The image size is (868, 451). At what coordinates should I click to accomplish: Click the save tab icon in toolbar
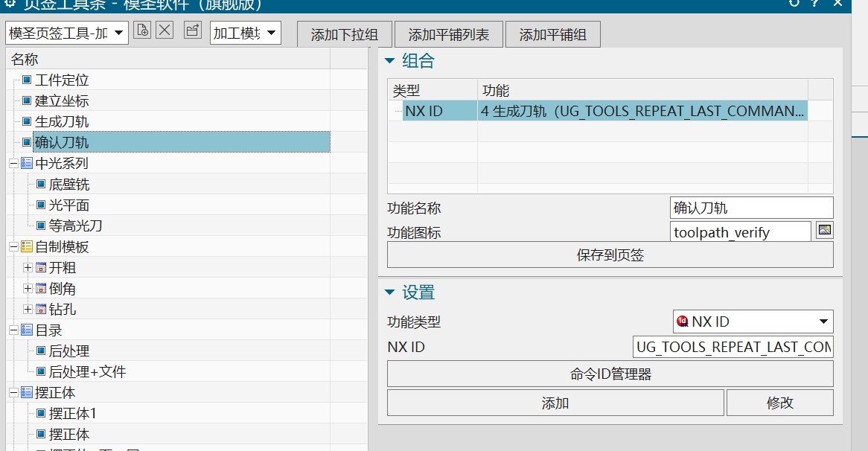(193, 30)
